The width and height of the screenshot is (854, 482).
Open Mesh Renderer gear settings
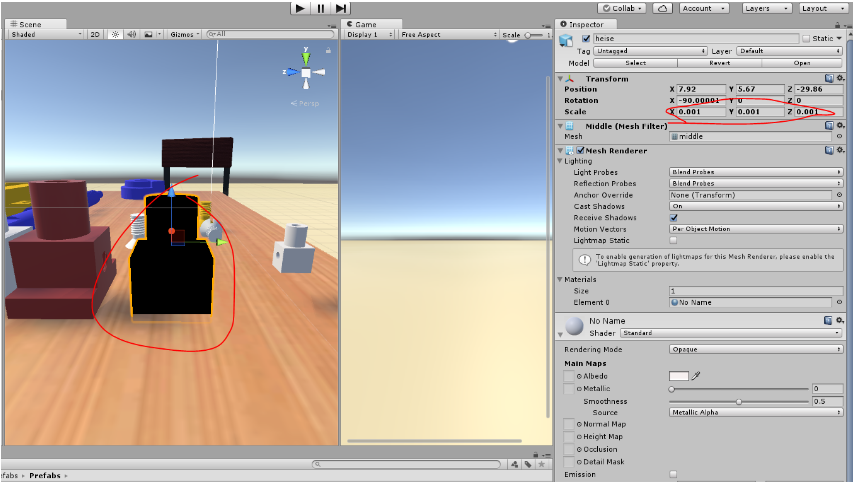click(x=840, y=150)
